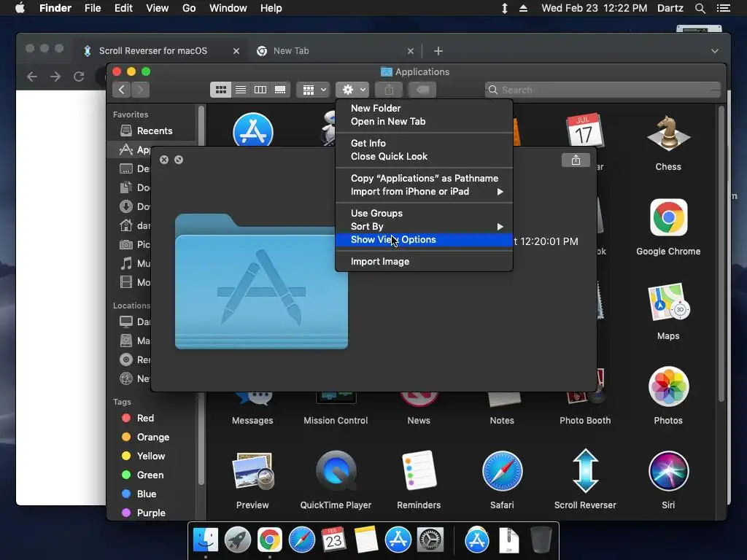This screenshot has height=560, width=747.
Task: Click the Mission Control label
Action: coord(336,421)
